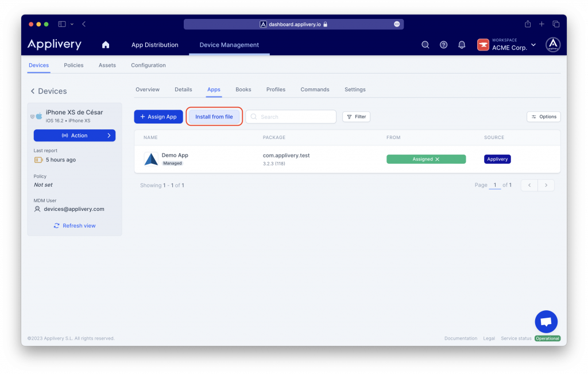This screenshot has width=588, height=374.
Task: Click the page number field
Action: click(x=494, y=185)
